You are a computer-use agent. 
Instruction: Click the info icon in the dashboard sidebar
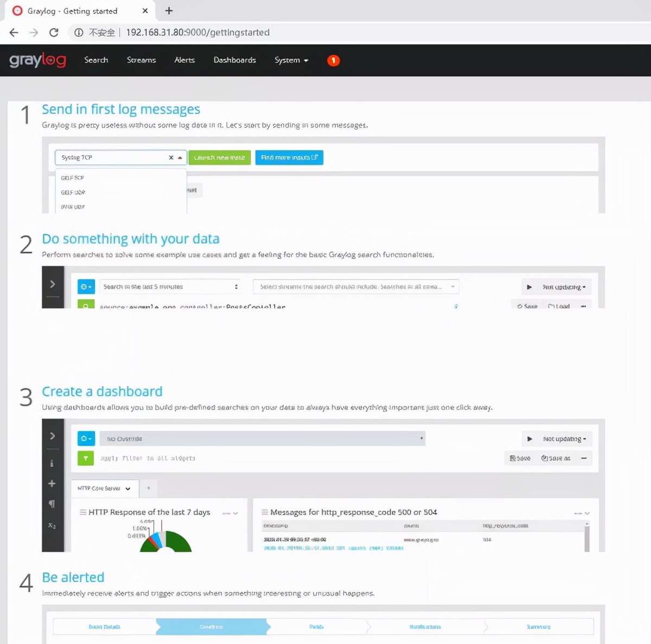(52, 463)
